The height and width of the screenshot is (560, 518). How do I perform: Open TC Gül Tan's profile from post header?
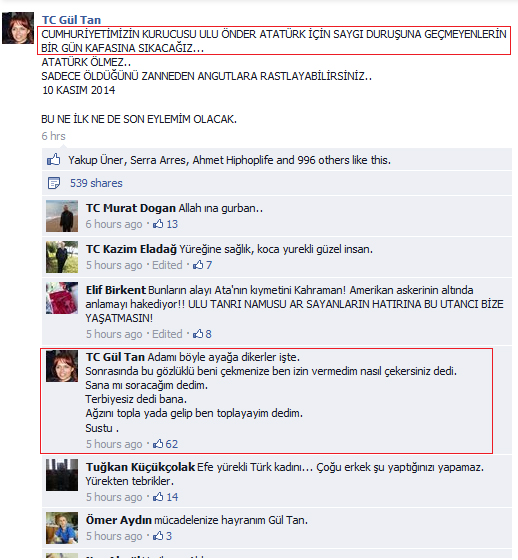point(71,20)
